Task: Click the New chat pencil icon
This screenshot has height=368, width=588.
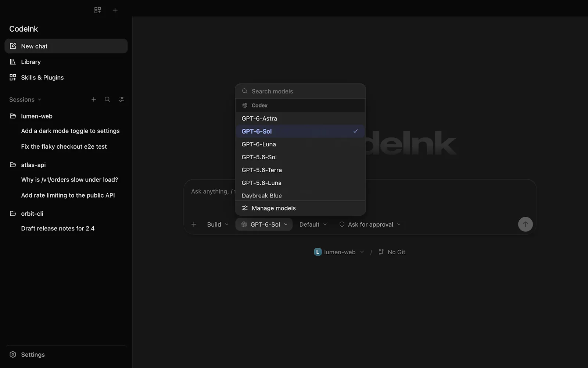Action: pos(13,46)
